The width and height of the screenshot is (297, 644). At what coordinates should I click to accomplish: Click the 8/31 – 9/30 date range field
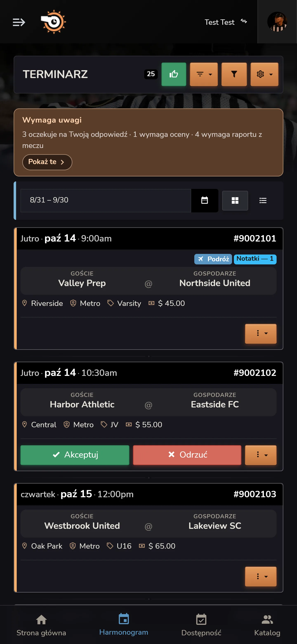coord(106,200)
